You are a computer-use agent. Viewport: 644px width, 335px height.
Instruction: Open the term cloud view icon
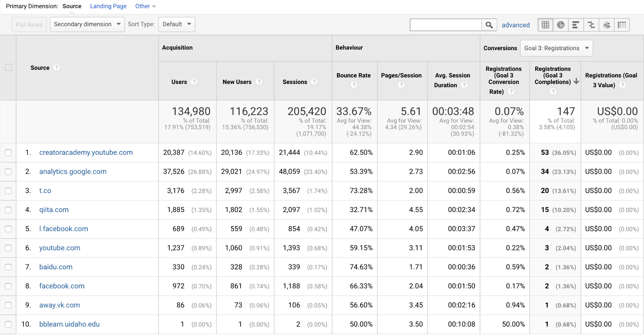[607, 25]
